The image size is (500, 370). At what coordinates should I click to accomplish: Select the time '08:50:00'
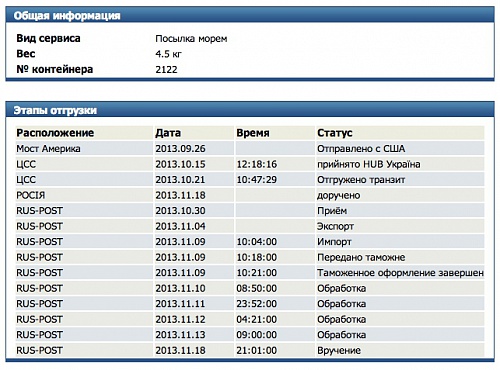[257, 288]
